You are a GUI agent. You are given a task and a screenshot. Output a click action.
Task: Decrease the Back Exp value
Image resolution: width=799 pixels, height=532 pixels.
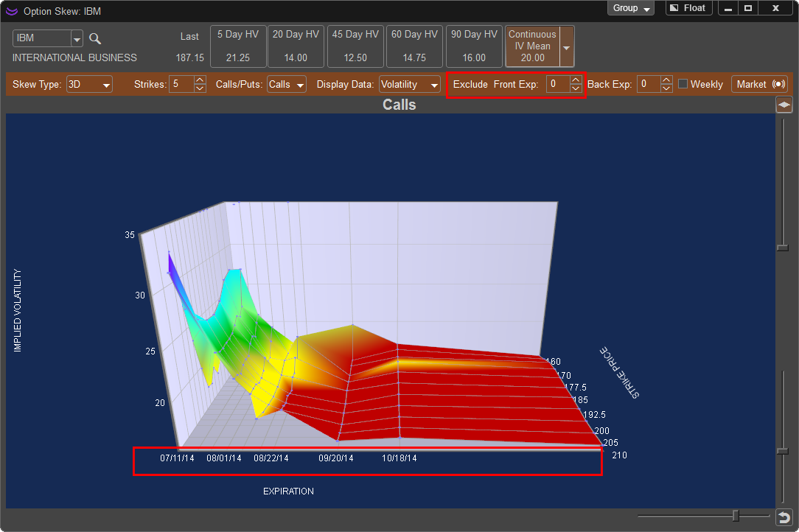pos(666,88)
